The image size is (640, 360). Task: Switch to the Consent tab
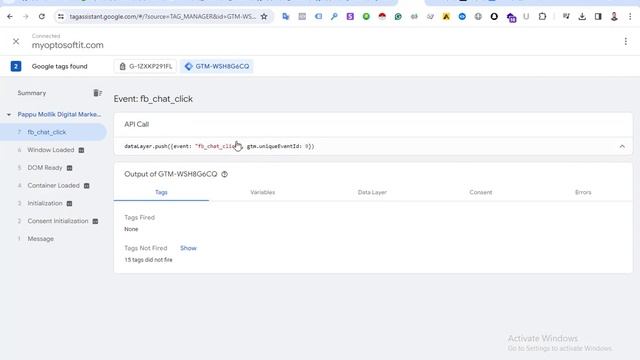pyautogui.click(x=480, y=192)
